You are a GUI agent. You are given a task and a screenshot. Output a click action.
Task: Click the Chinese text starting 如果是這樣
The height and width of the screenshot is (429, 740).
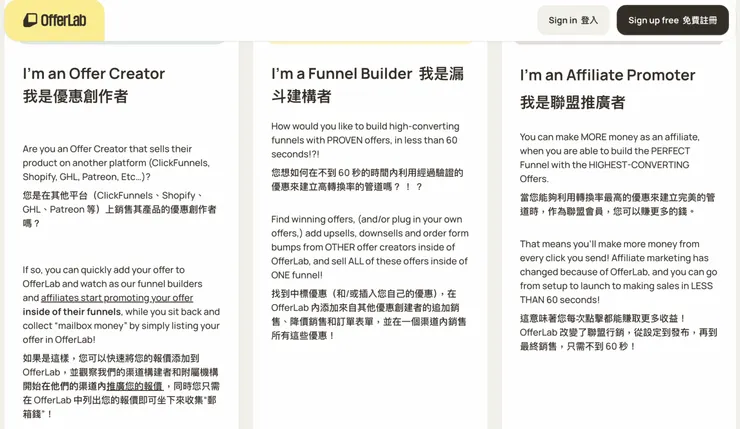coord(121,386)
